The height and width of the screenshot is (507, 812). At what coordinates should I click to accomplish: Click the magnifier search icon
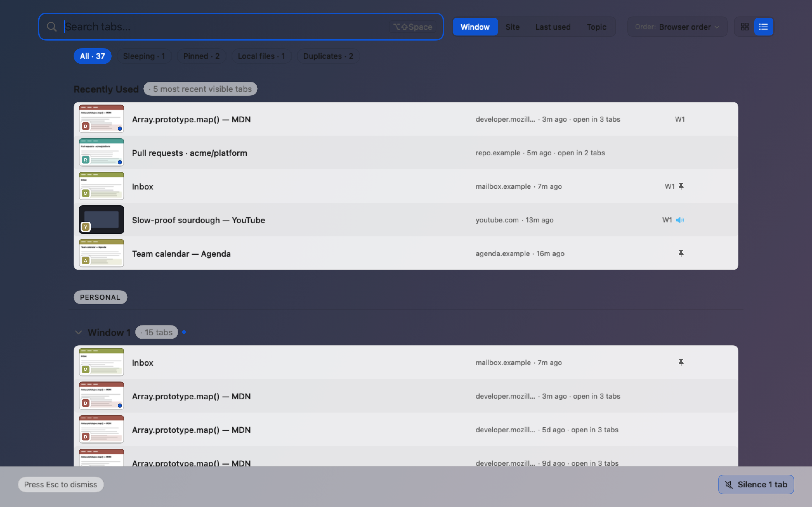[52, 27]
